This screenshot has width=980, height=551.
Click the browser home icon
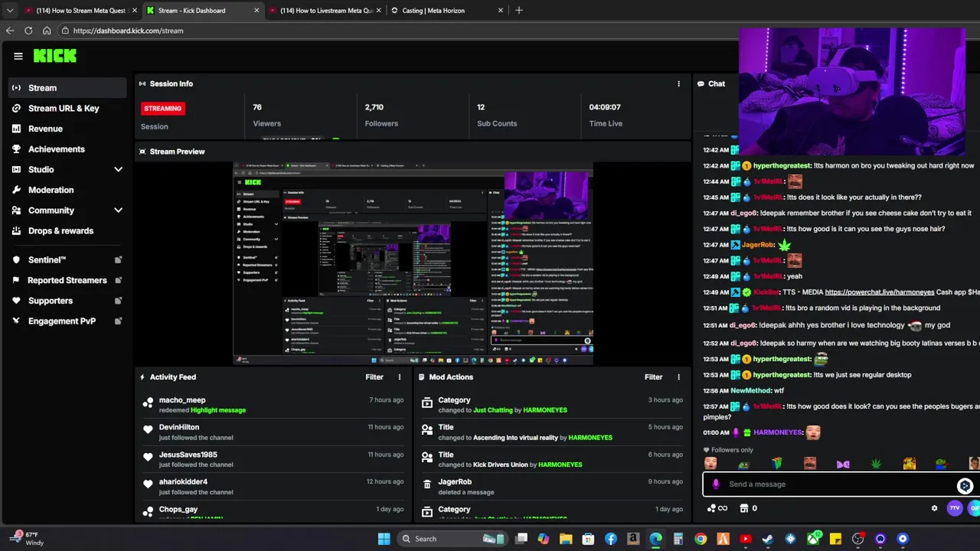click(x=47, y=31)
